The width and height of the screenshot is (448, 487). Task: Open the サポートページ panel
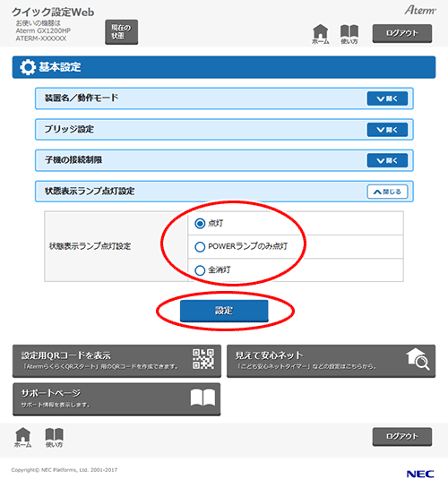click(x=116, y=399)
